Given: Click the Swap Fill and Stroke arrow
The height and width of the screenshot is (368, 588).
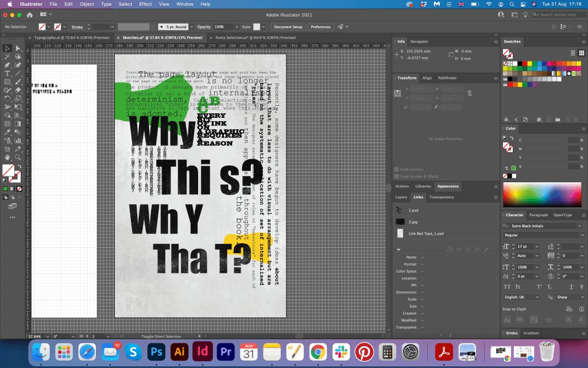Looking at the screenshot, I should tap(20, 166).
